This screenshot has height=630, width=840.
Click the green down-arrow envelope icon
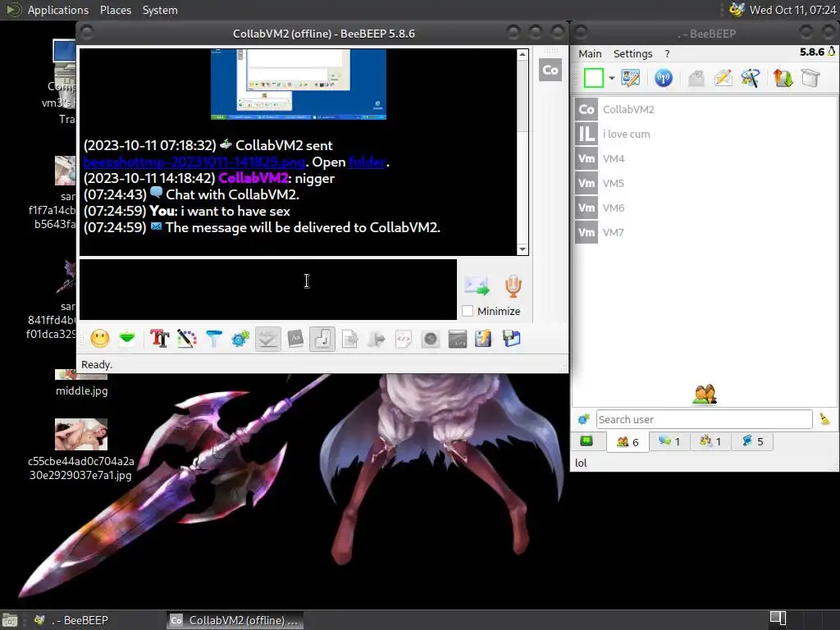[x=127, y=339]
